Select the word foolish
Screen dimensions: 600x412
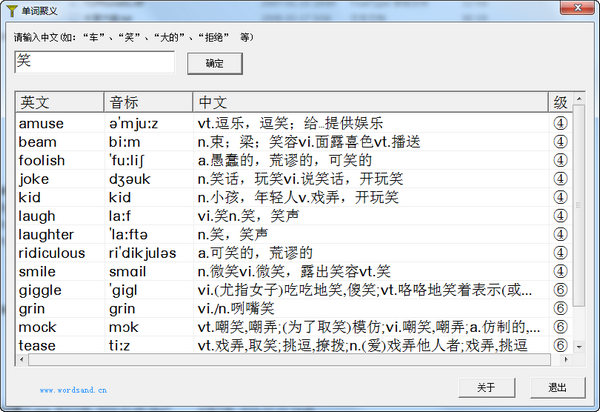tap(42, 160)
